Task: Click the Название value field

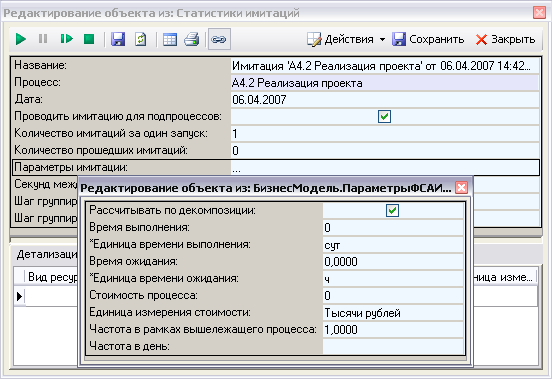Action: 385,65
